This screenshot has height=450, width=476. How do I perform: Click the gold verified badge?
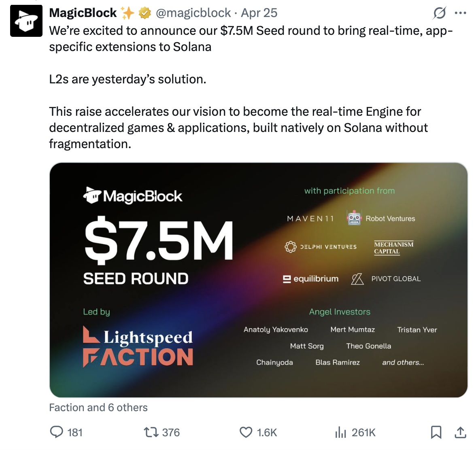click(144, 13)
